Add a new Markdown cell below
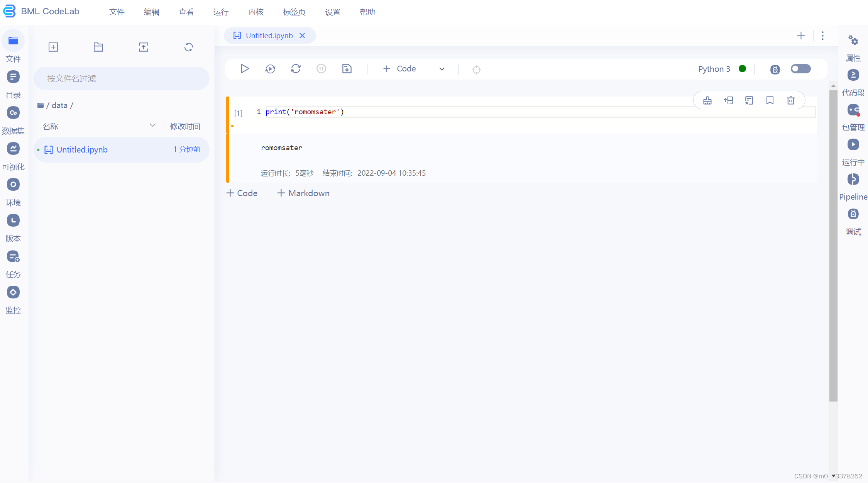 coord(303,193)
